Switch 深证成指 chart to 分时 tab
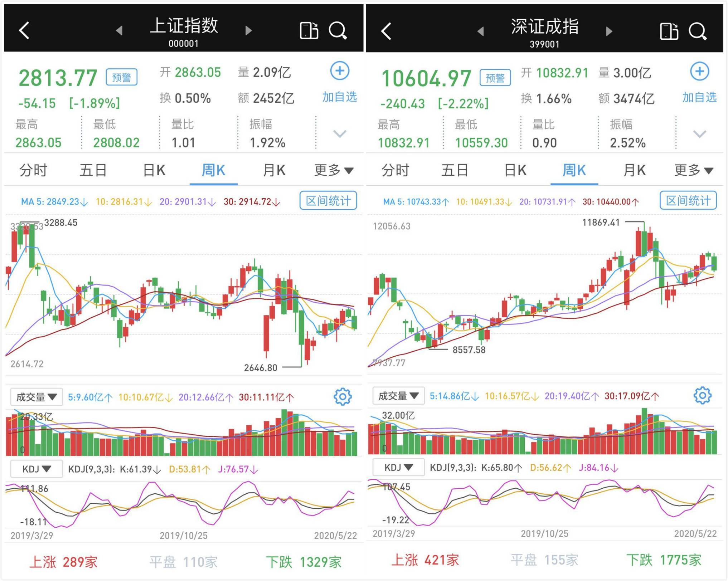 [x=395, y=170]
